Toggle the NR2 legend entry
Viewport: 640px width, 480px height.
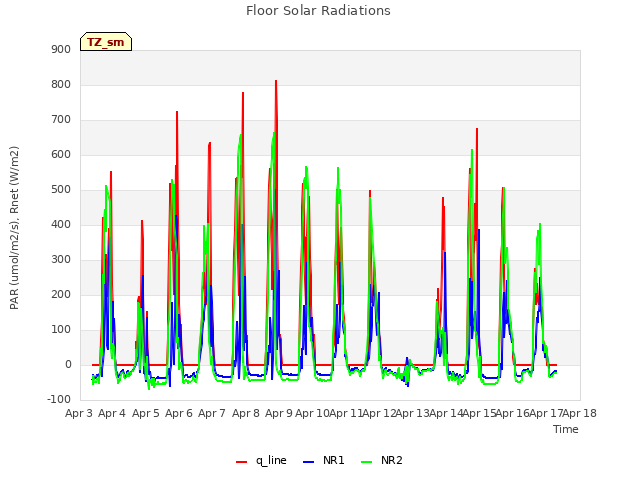[x=382, y=460]
